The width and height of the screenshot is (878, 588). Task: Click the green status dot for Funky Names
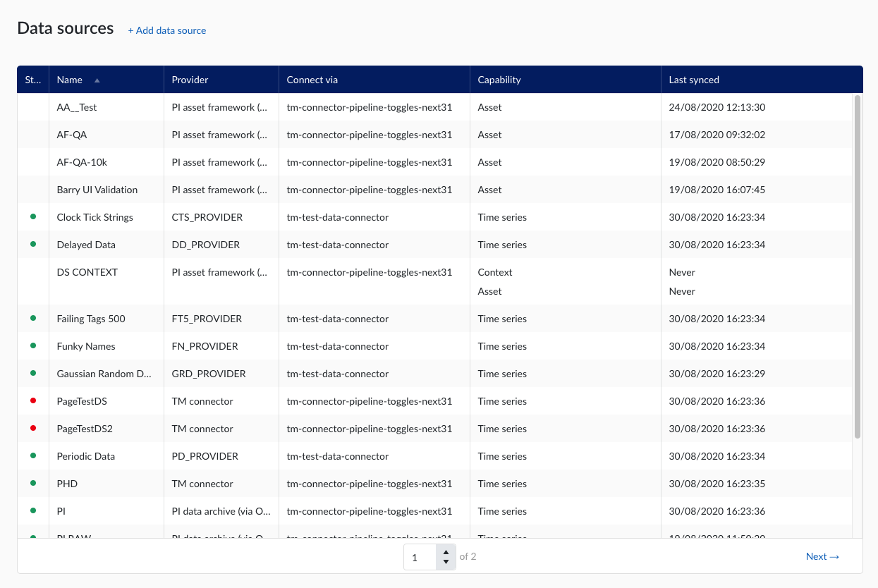(33, 345)
